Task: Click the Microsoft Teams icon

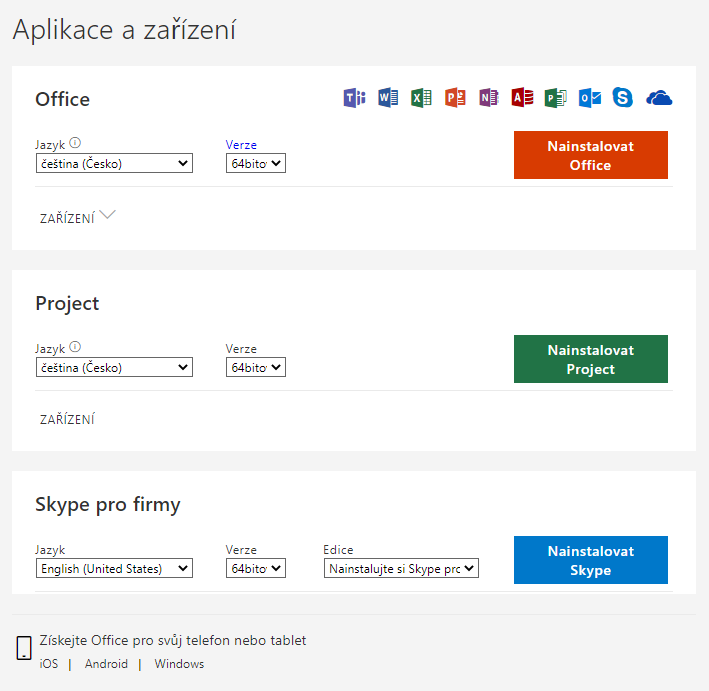Action: tap(354, 98)
